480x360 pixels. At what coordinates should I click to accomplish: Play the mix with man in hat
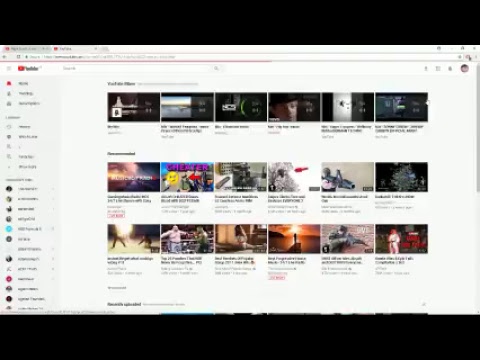294,107
